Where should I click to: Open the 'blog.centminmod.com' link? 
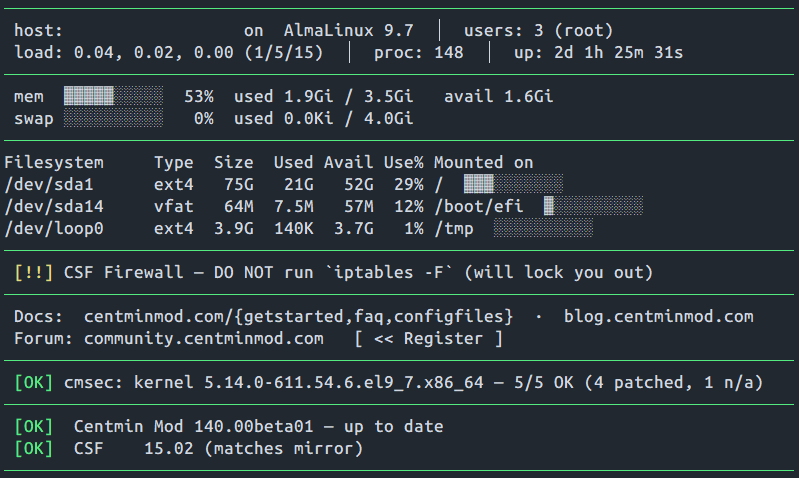pos(658,316)
